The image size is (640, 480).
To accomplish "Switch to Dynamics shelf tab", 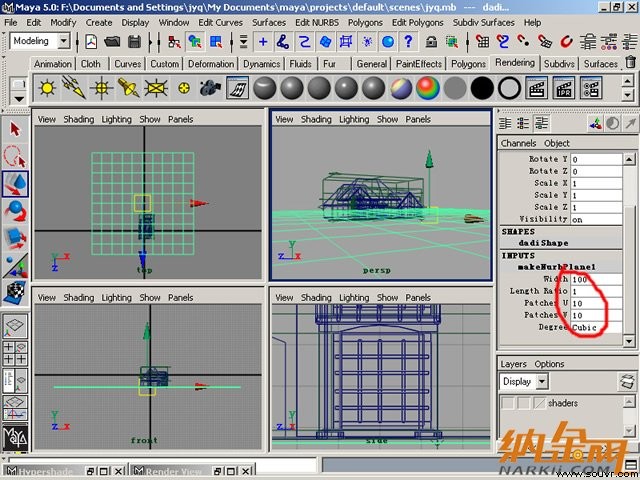I will point(262,64).
